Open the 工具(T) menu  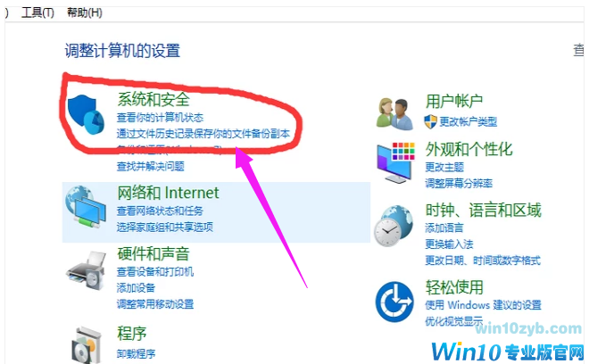point(37,12)
